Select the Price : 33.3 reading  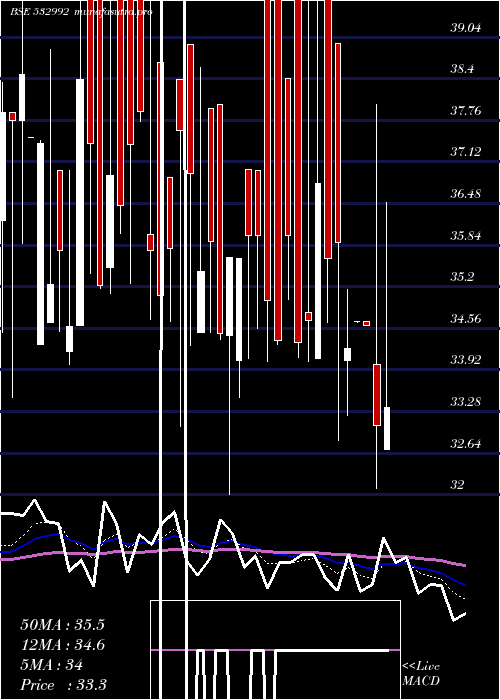(63, 684)
